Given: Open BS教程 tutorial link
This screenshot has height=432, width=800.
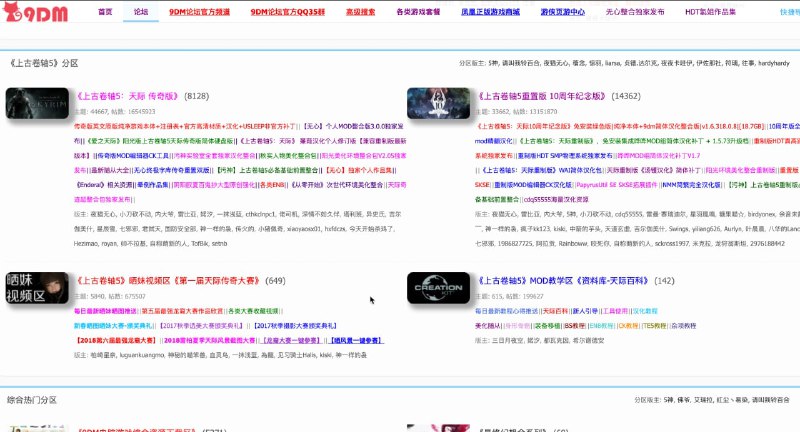Looking at the screenshot, I should [575, 325].
